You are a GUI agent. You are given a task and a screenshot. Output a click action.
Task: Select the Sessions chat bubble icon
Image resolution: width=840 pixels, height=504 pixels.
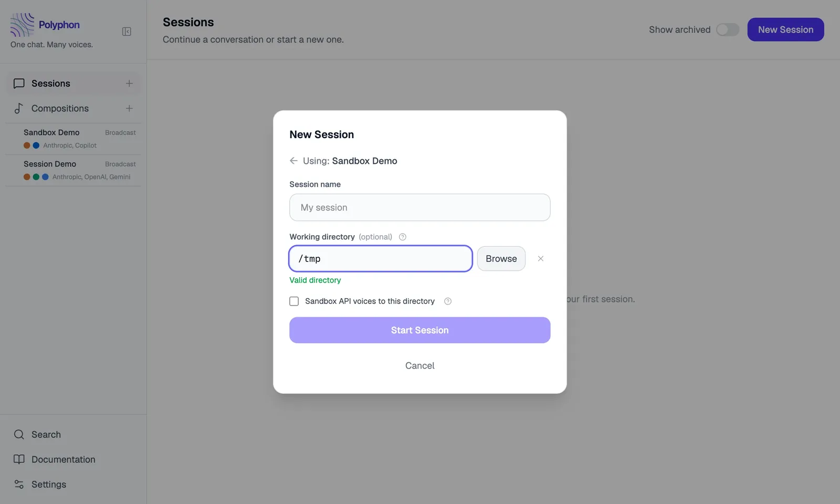(x=19, y=83)
